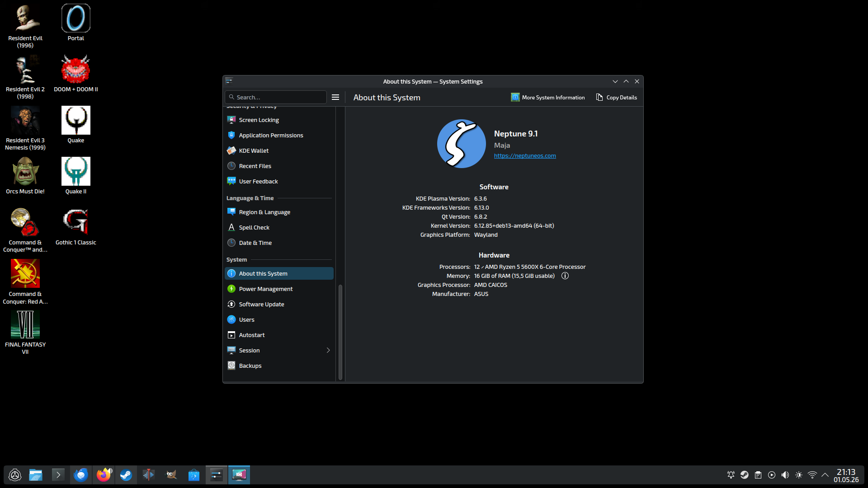
Task: Select the Command & Conquer™ and… desktop icon
Action: pos(25,230)
